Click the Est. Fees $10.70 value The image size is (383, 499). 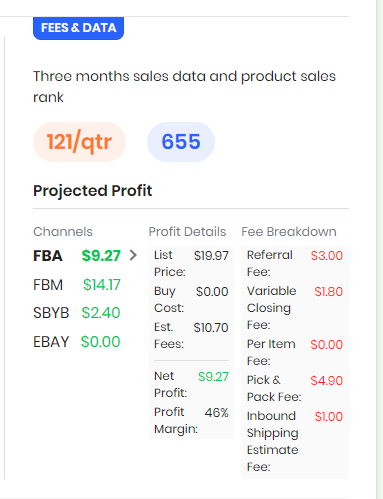point(211,328)
